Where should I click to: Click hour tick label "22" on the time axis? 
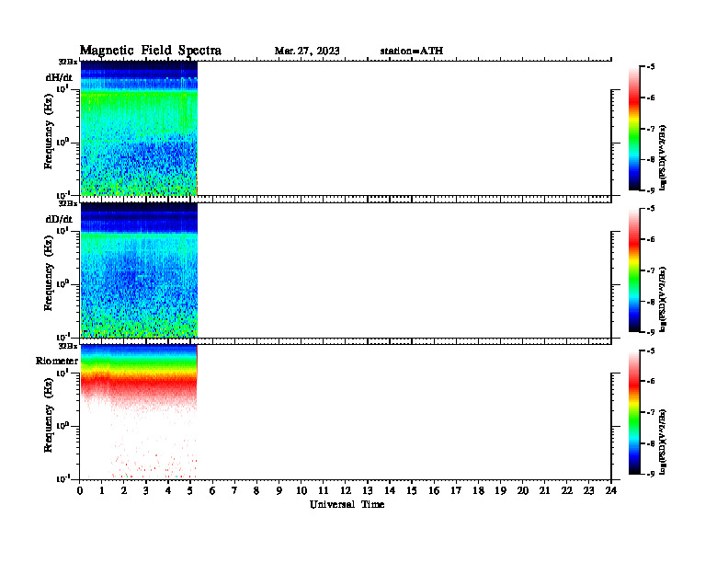tap(567, 490)
